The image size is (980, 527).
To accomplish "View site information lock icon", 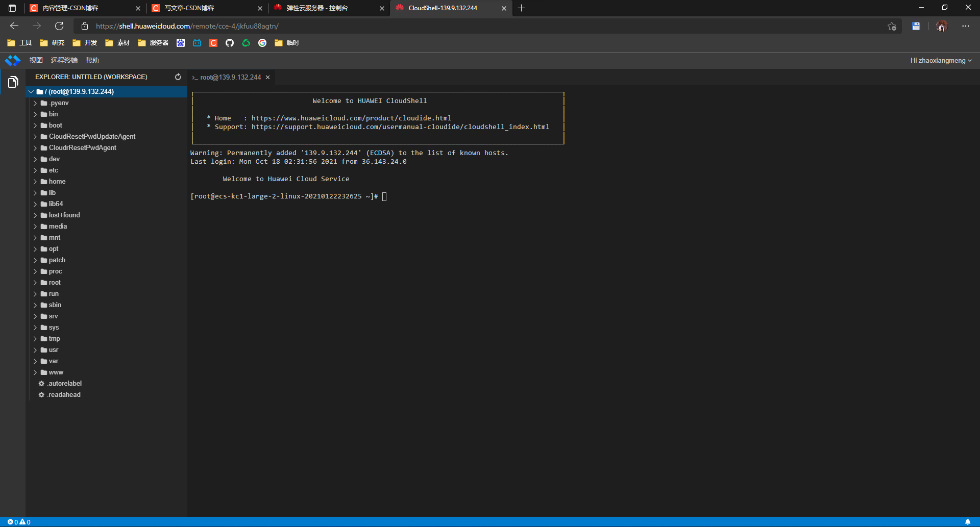I will [85, 26].
